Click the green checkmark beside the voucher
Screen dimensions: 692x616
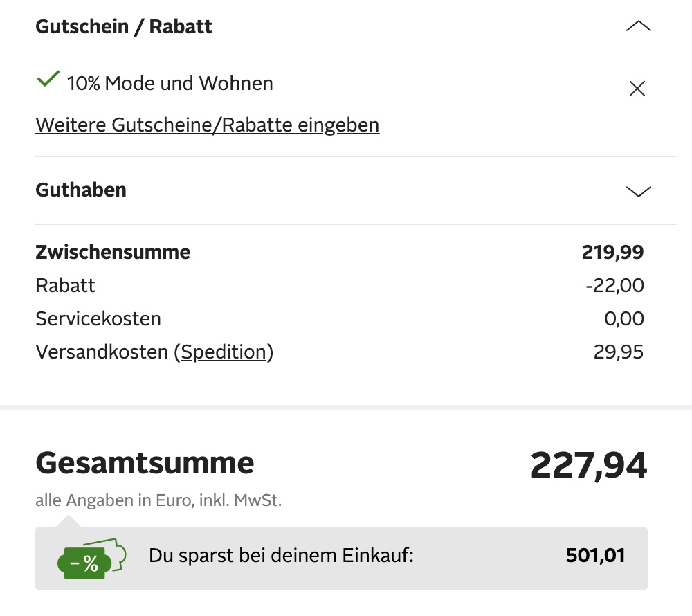[x=48, y=80]
